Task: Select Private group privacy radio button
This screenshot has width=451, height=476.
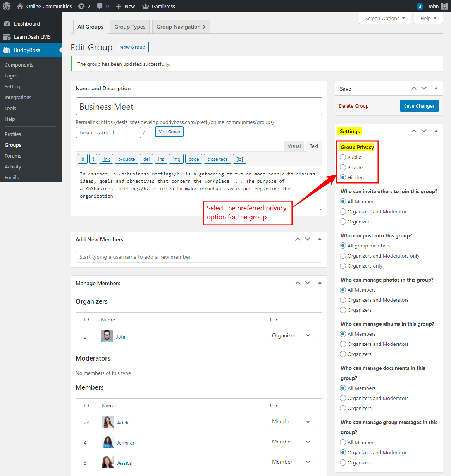Action: pos(343,167)
